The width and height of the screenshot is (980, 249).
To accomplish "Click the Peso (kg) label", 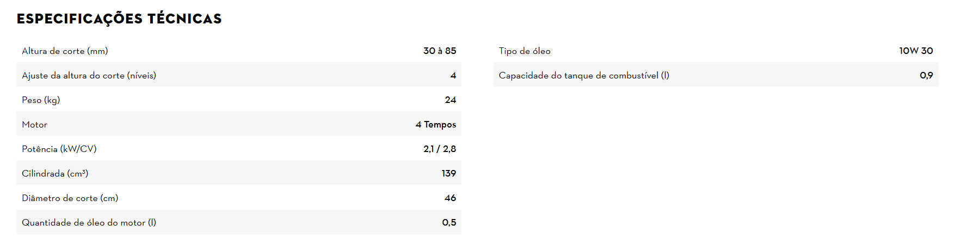I will (x=41, y=100).
